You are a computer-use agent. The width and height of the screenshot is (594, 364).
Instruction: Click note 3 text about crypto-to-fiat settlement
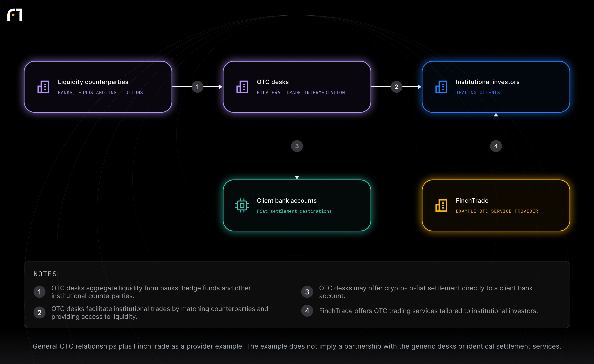coord(425,292)
